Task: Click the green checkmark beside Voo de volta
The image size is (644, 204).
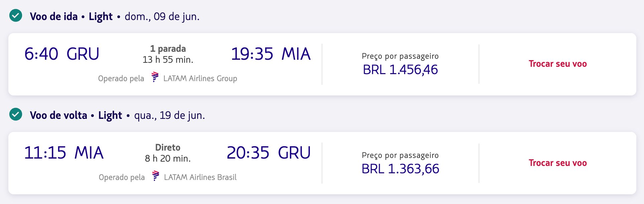Action: click(x=16, y=115)
